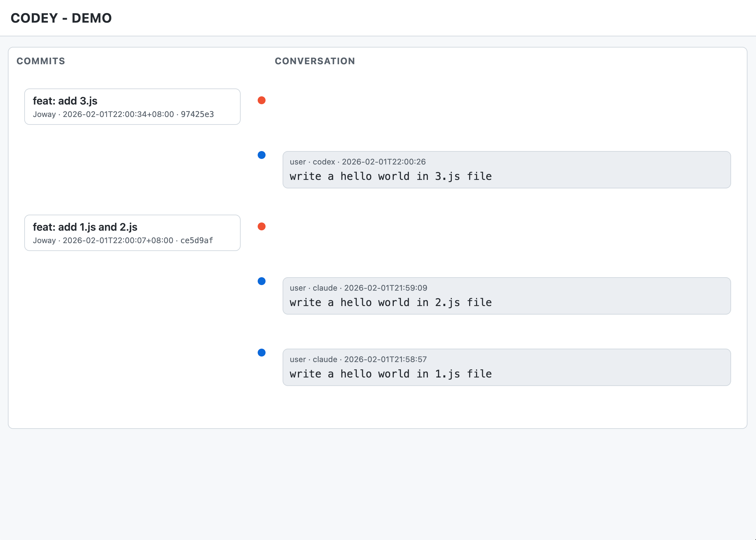The image size is (756, 540).
Task: Click Joway author line on 3.js commit
Action: (44, 114)
